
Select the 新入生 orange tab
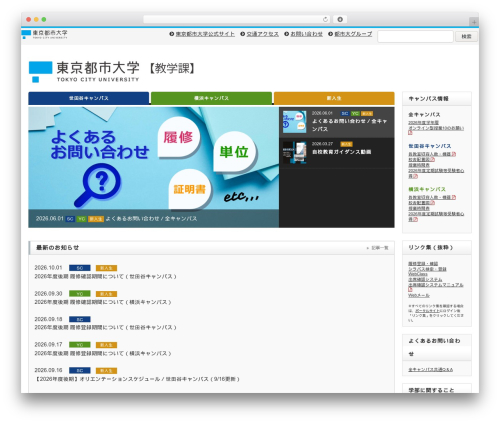click(334, 98)
